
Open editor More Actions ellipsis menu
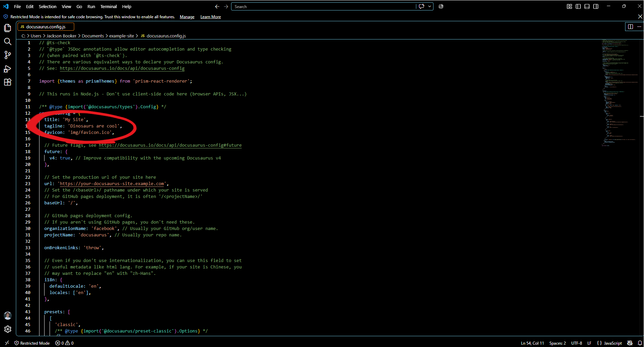[x=639, y=27]
